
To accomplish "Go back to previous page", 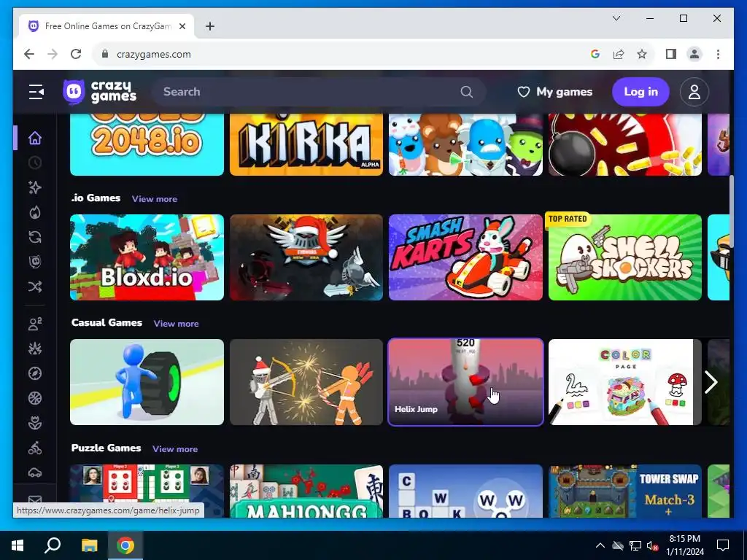I will coord(29,54).
